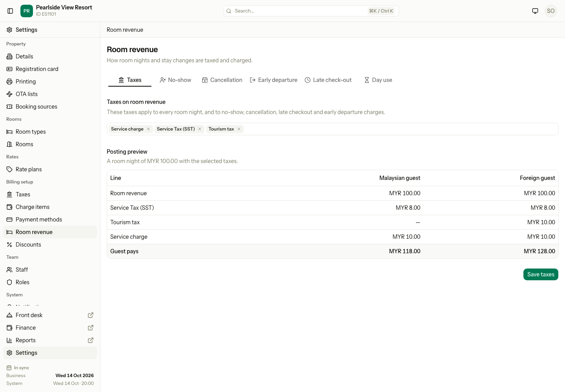Click the Guest pays MYR 118.00 cell
The width and height of the screenshot is (565, 392).
click(405, 251)
